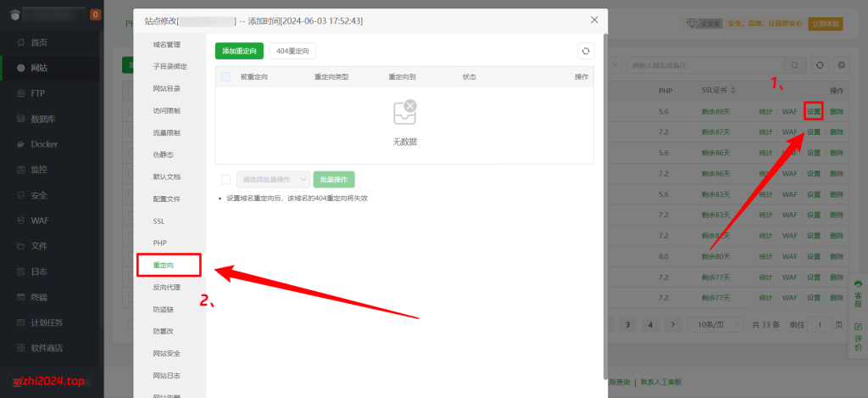This screenshot has width=868, height=398.
Task: Open the 终端 terminal sidebar icon
Action: [x=19, y=297]
